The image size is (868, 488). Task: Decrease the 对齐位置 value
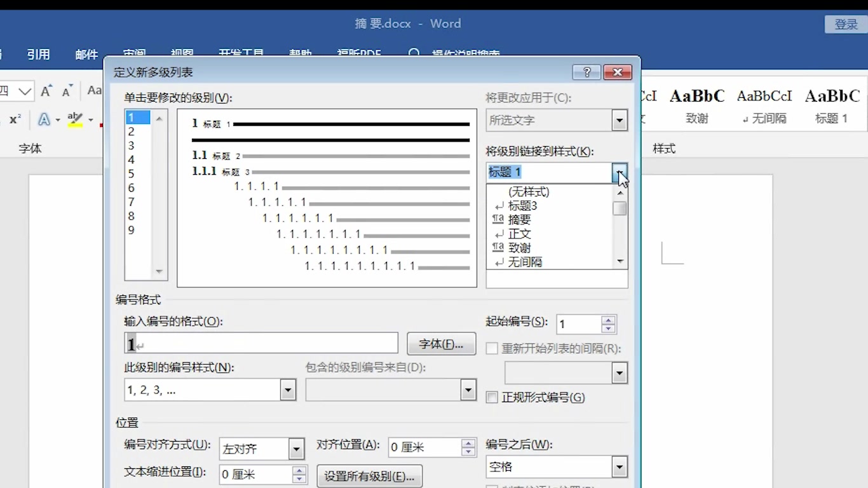click(x=468, y=452)
